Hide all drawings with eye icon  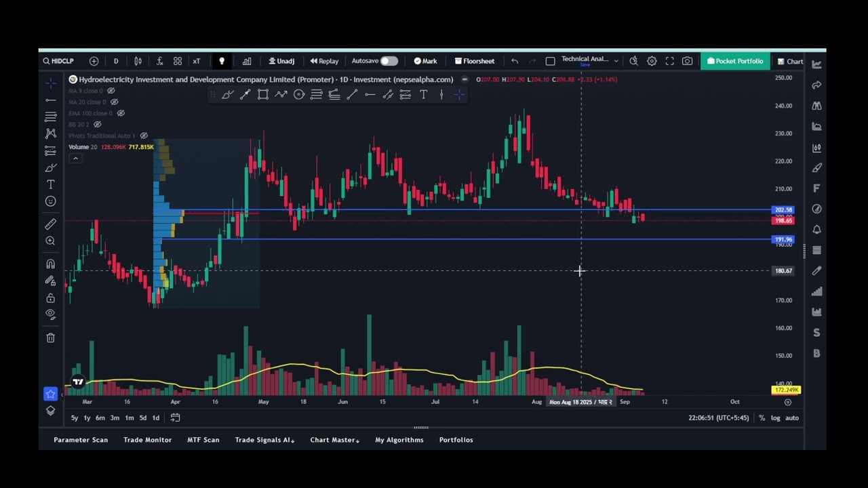pos(51,314)
